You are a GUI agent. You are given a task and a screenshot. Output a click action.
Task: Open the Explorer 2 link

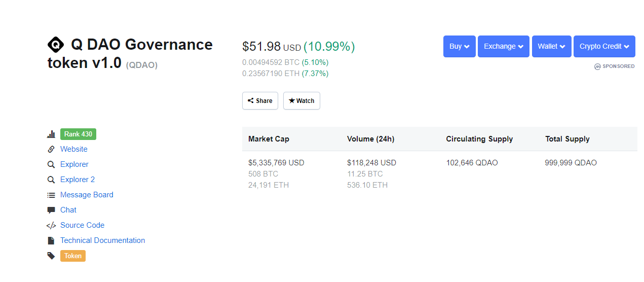[78, 180]
